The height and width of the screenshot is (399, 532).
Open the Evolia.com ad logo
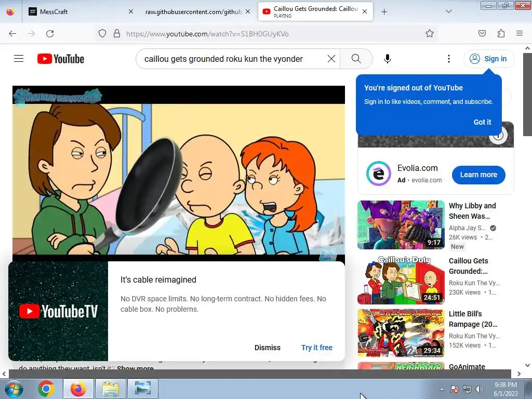(378, 174)
